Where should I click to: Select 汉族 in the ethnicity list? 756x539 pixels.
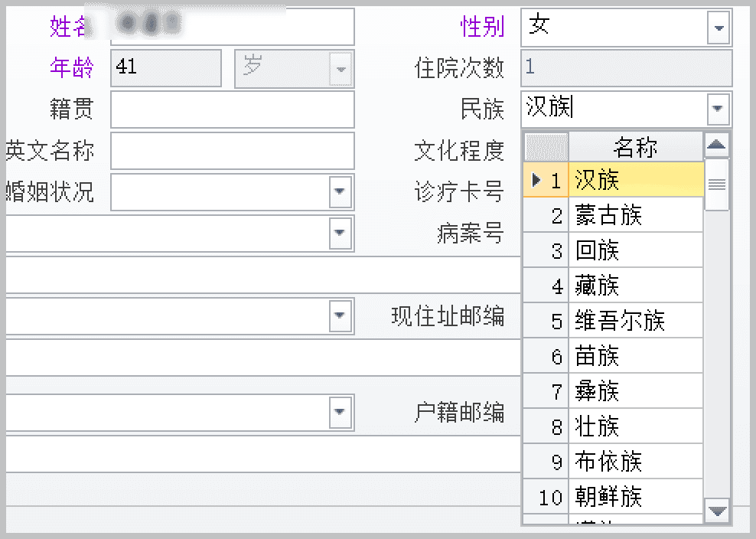coord(636,179)
